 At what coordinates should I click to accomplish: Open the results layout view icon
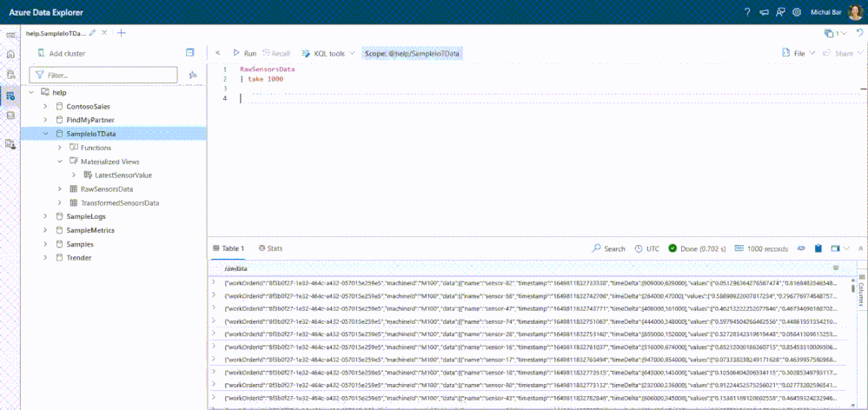835,248
